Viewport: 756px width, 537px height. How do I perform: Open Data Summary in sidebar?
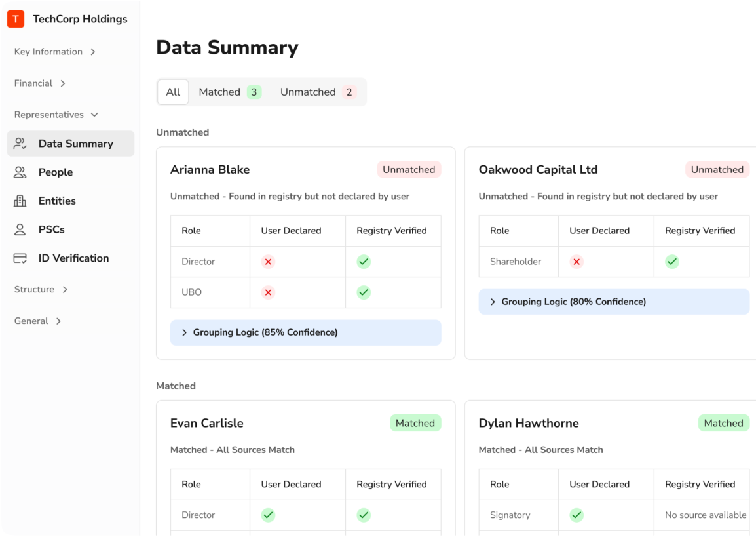point(71,144)
